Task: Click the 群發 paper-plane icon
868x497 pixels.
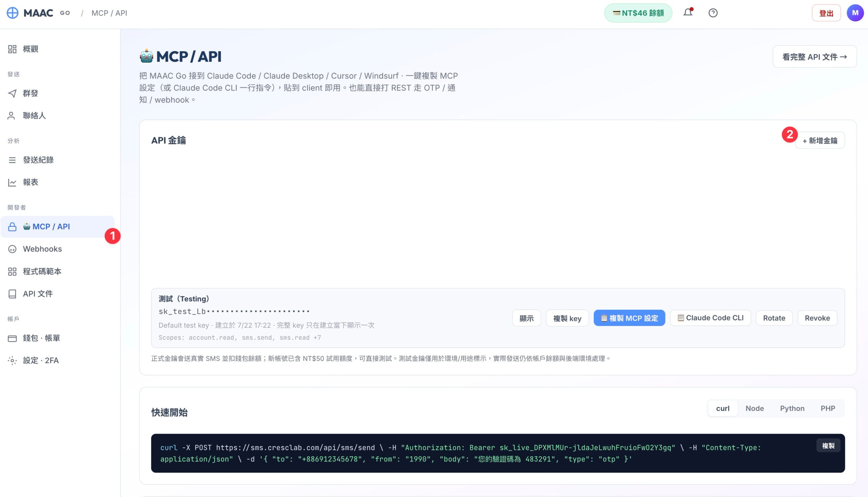Action: (12, 94)
